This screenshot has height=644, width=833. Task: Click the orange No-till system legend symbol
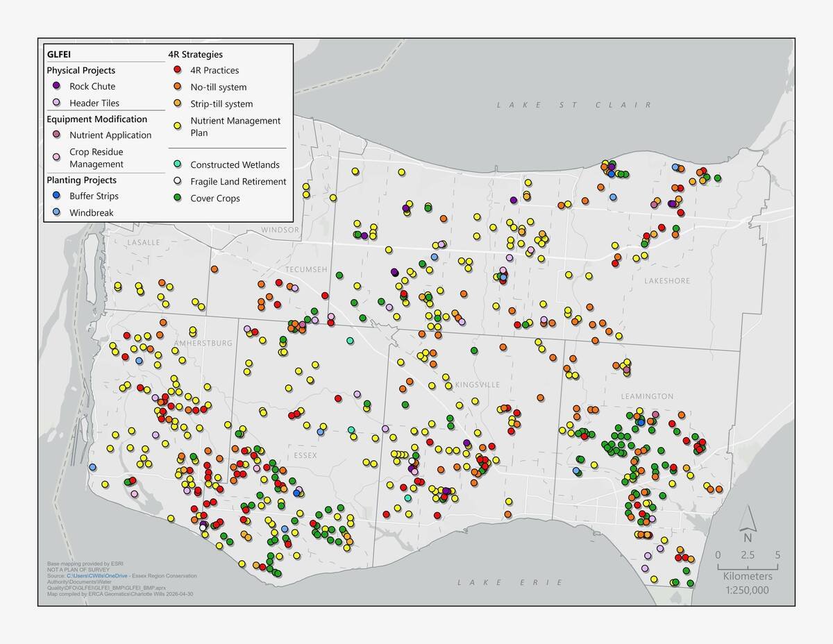tap(178, 87)
